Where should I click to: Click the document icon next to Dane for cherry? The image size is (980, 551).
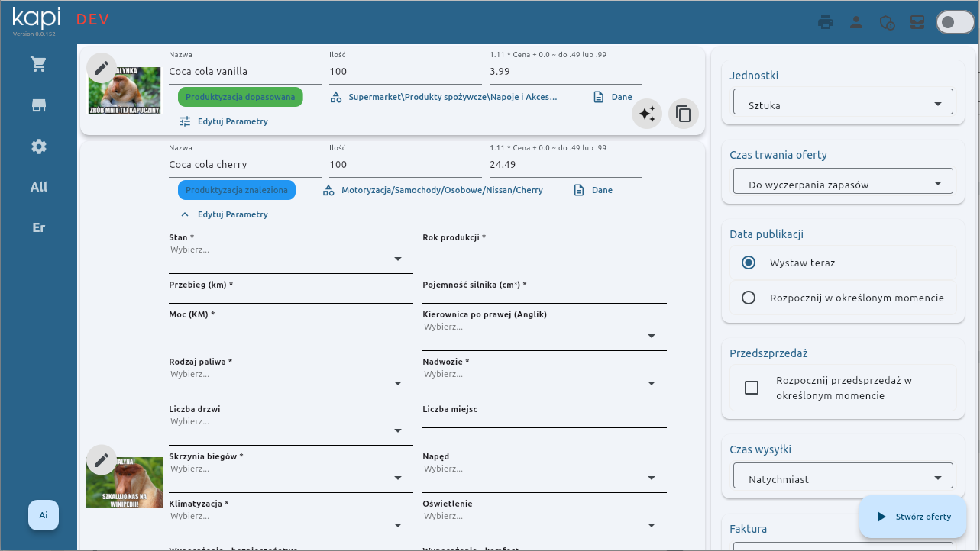579,190
